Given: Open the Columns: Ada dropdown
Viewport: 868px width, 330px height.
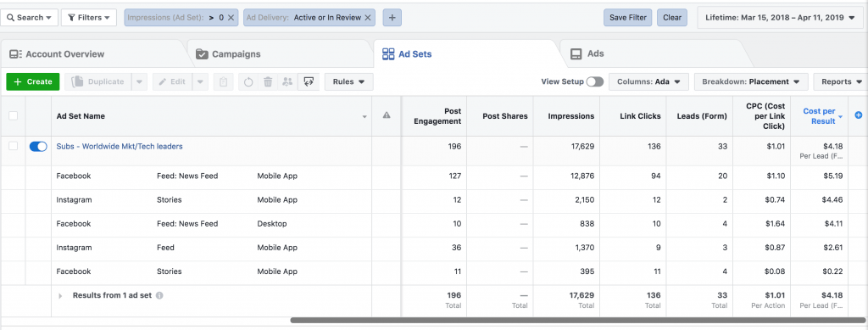Looking at the screenshot, I should pos(648,81).
